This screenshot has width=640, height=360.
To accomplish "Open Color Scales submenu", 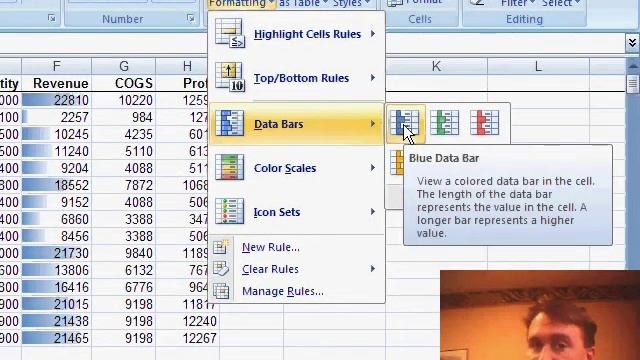I will click(296, 168).
